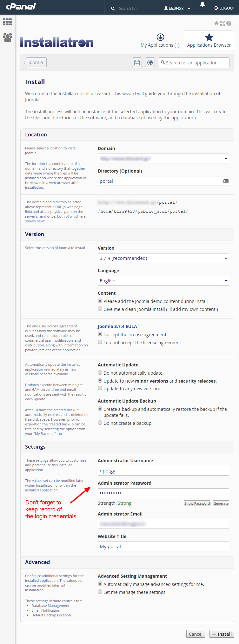The height and width of the screenshot is (644, 239).
Task: Open the user manager icon in sidebar
Action: tap(7, 37)
